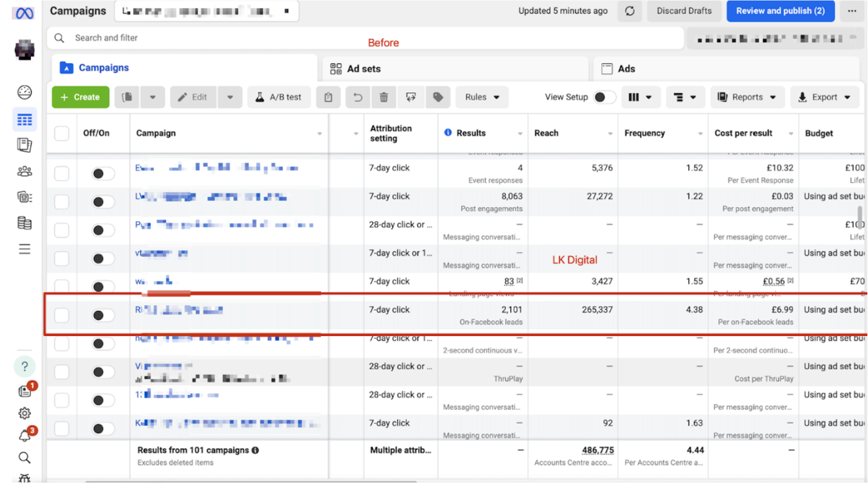Click the user profile avatar
Screen dimensions: 868x483
click(24, 50)
